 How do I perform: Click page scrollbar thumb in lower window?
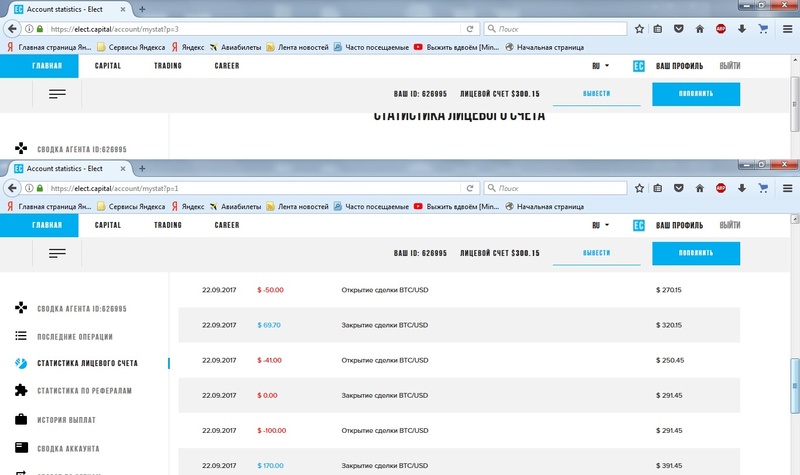(x=794, y=386)
